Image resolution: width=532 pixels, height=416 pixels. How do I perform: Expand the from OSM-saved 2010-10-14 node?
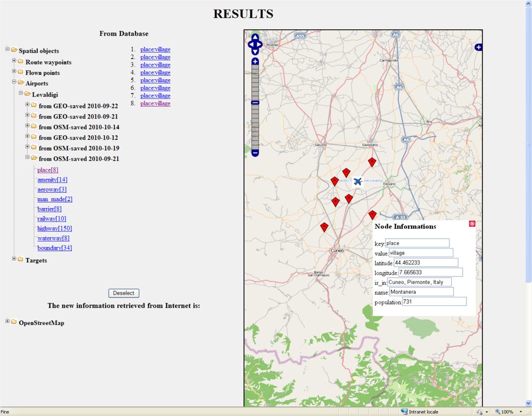(x=28, y=126)
